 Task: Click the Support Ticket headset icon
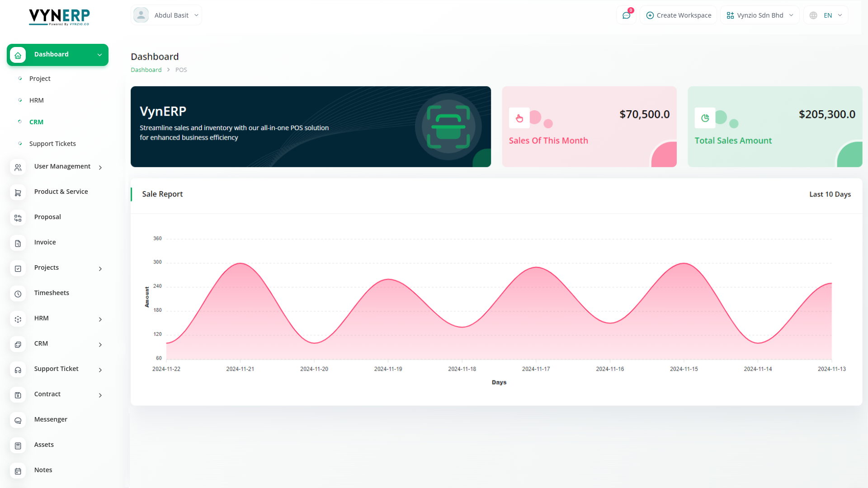click(18, 370)
